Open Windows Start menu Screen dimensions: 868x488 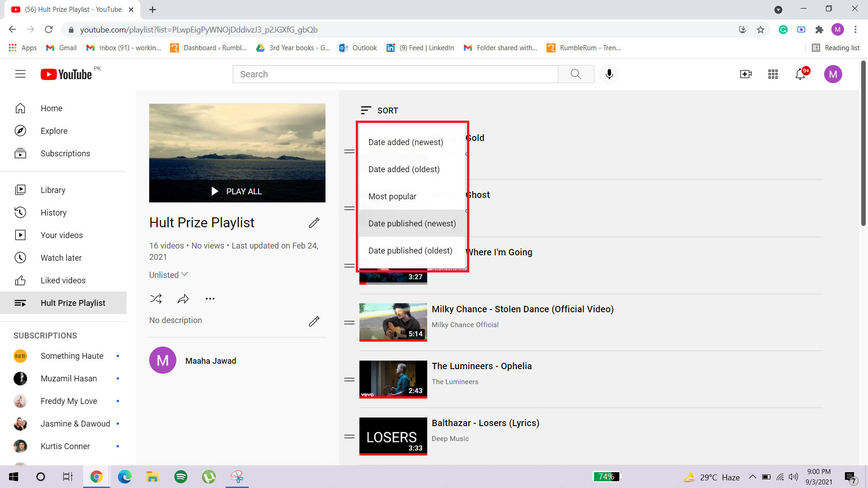[14, 477]
